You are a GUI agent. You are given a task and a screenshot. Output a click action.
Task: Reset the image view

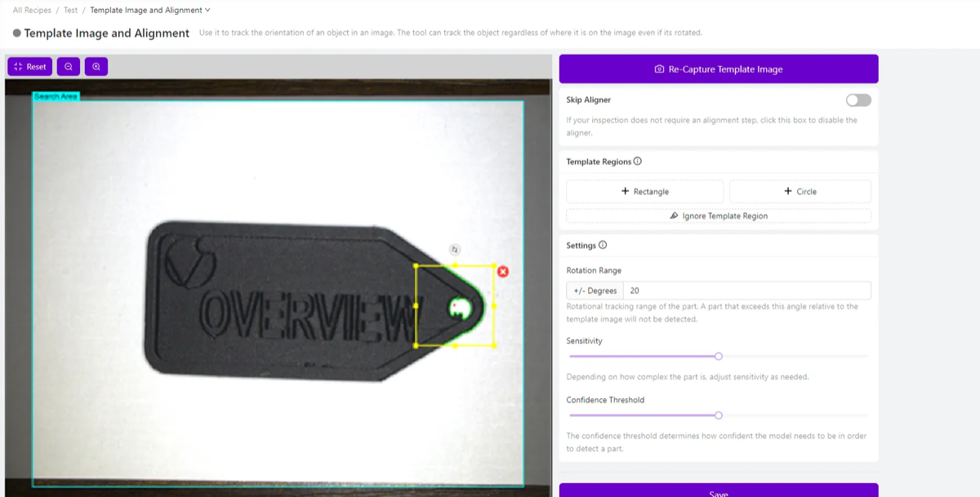tap(29, 66)
